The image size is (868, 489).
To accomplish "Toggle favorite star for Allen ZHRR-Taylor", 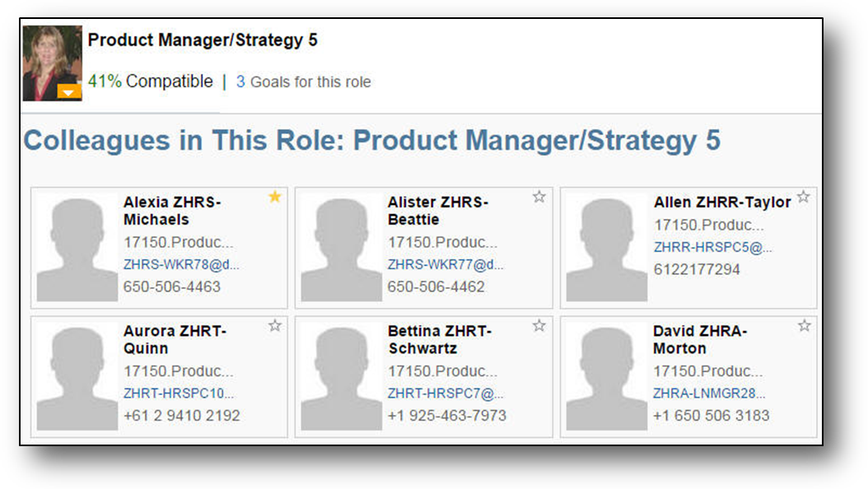I will click(804, 197).
